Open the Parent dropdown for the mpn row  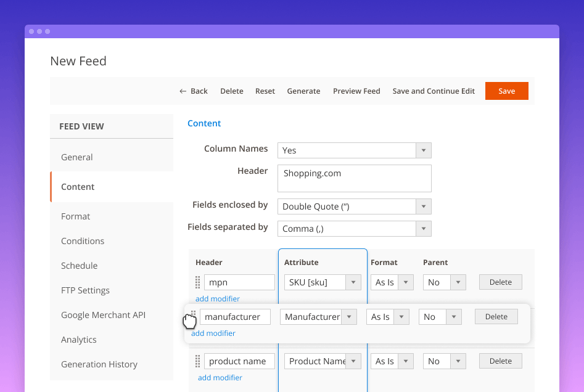coord(458,282)
